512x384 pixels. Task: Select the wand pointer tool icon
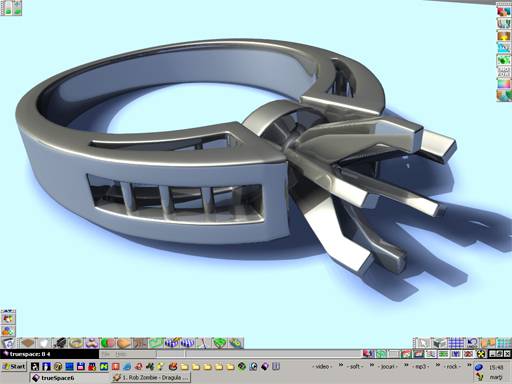(x=203, y=343)
